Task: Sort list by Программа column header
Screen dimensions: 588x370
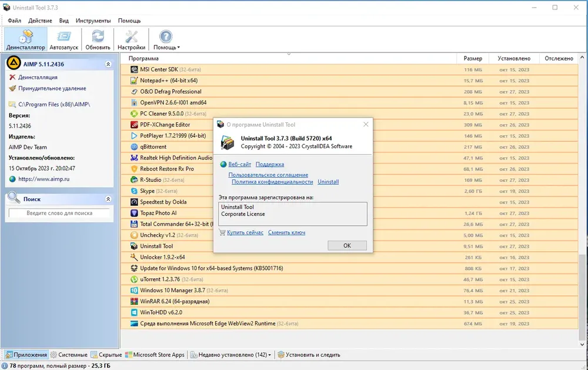Action: pos(143,59)
